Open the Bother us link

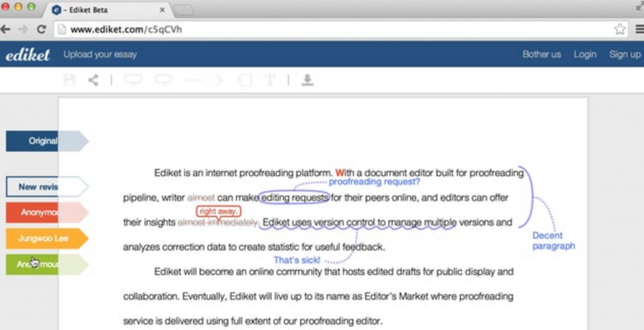pyautogui.click(x=541, y=54)
